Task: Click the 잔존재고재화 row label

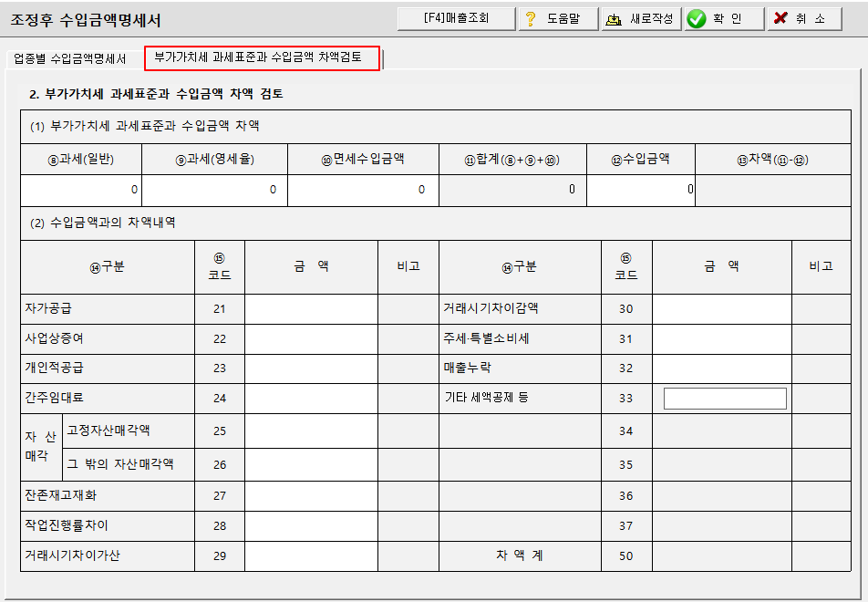Action: pos(60,495)
